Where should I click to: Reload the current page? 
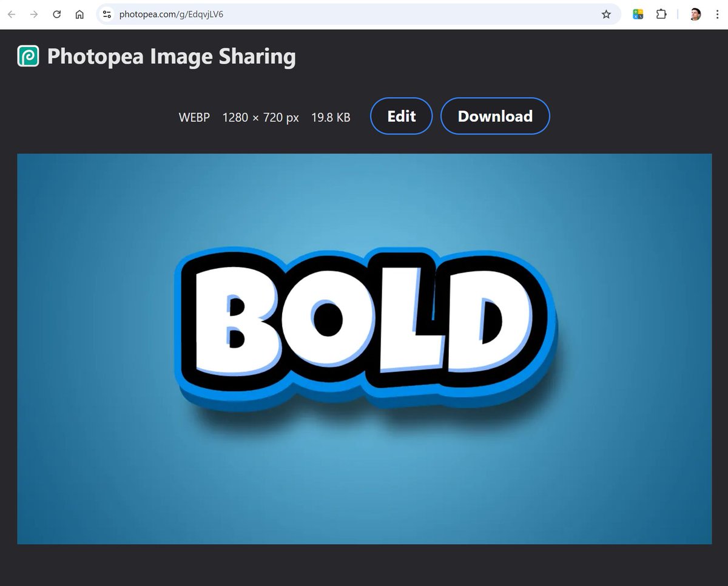[57, 13]
